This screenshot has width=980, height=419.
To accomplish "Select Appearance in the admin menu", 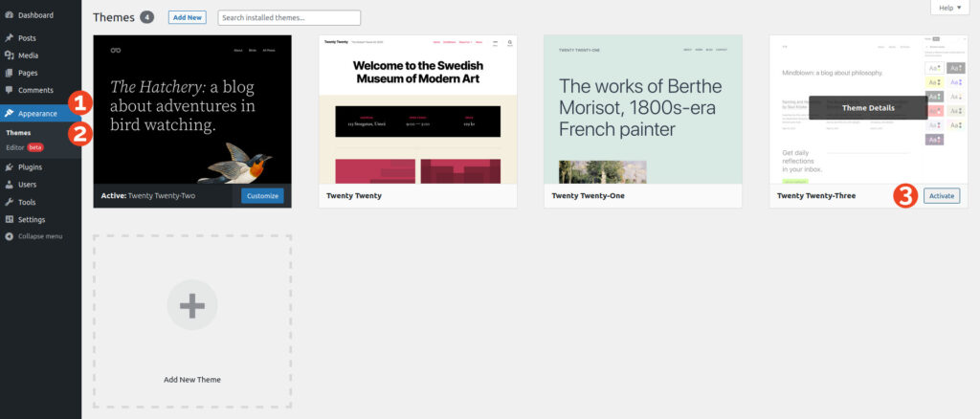I will click(40, 114).
